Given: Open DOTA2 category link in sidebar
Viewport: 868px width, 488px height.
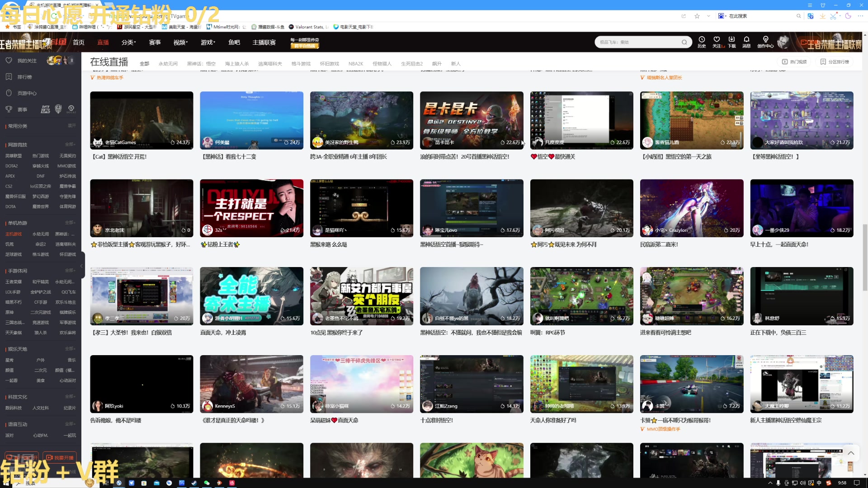Looking at the screenshot, I should point(12,166).
